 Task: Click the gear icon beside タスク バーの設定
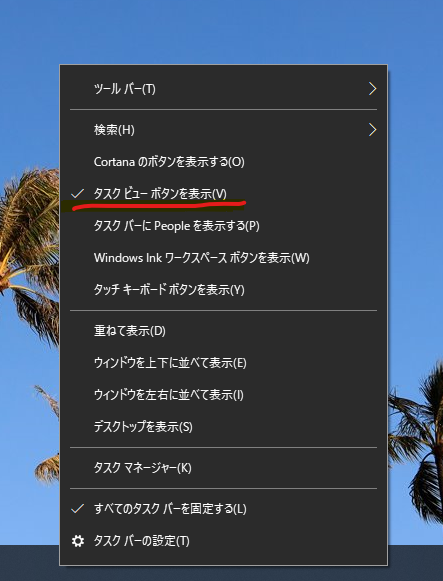click(x=77, y=541)
